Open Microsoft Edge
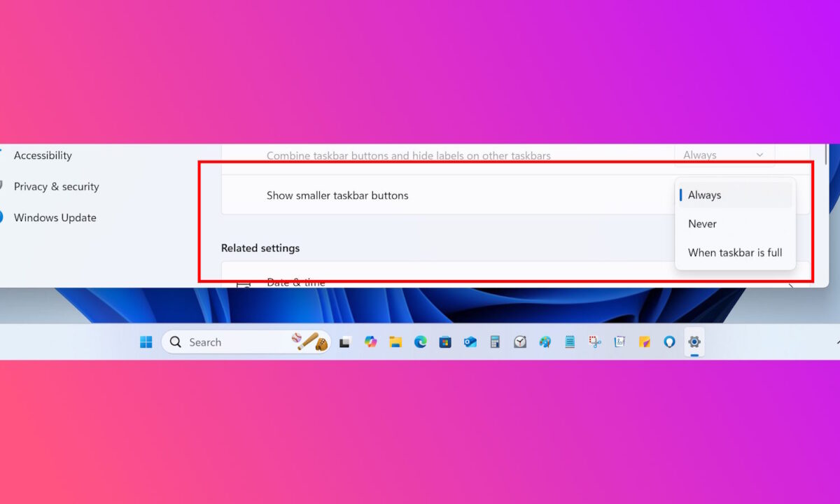The width and height of the screenshot is (840, 504). tap(421, 342)
